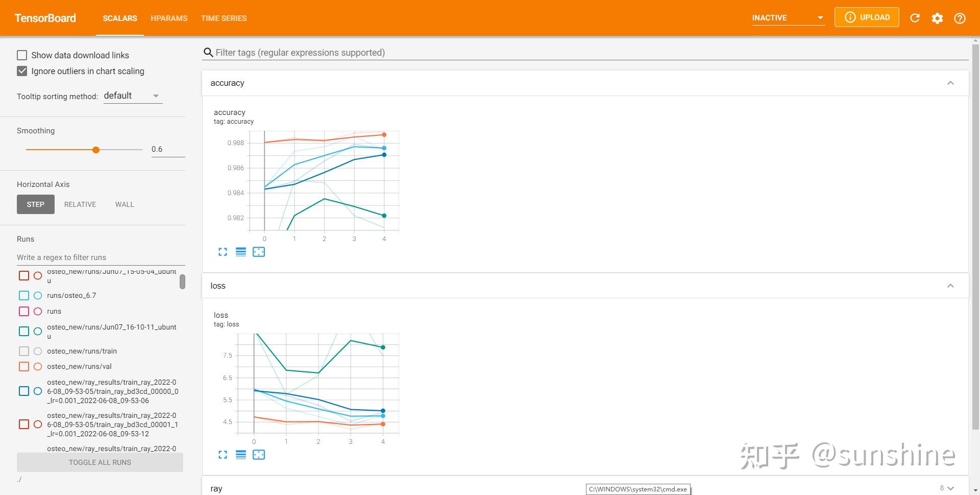The width and height of the screenshot is (980, 495).
Task: Switch to the TIME SERIES tab
Action: click(224, 18)
